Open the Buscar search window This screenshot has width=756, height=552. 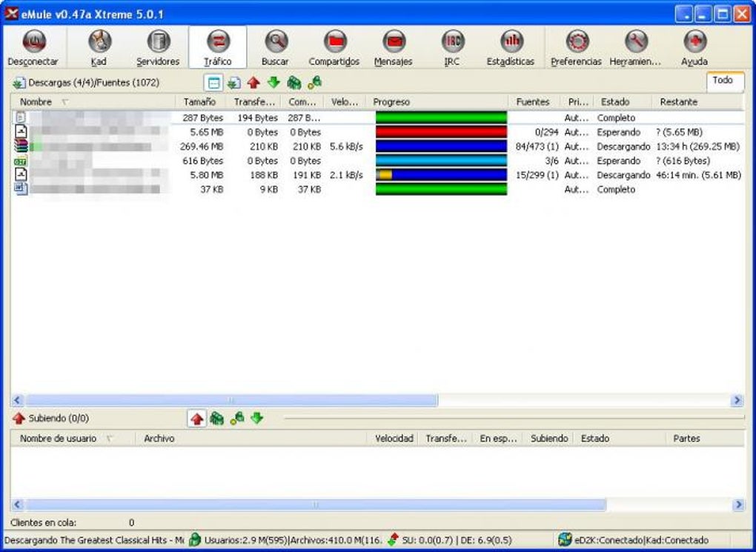point(275,47)
